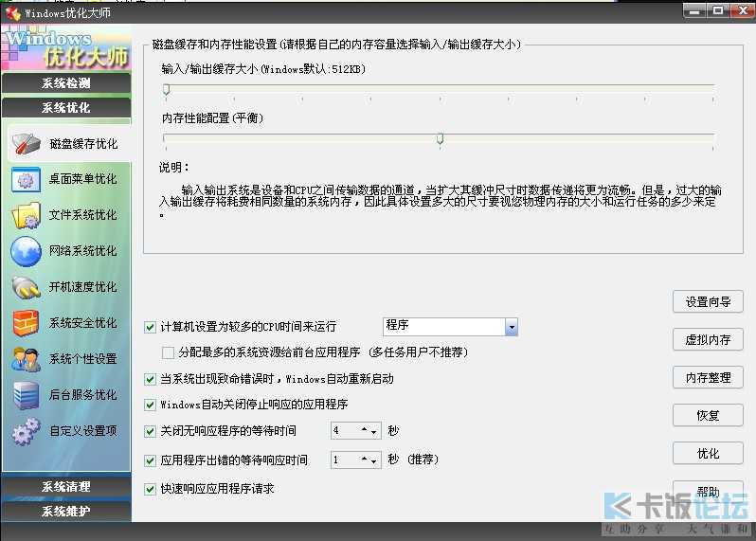Click the 后台服务优化 server icon
Viewport: 756px width, 541px height.
pyautogui.click(x=26, y=395)
